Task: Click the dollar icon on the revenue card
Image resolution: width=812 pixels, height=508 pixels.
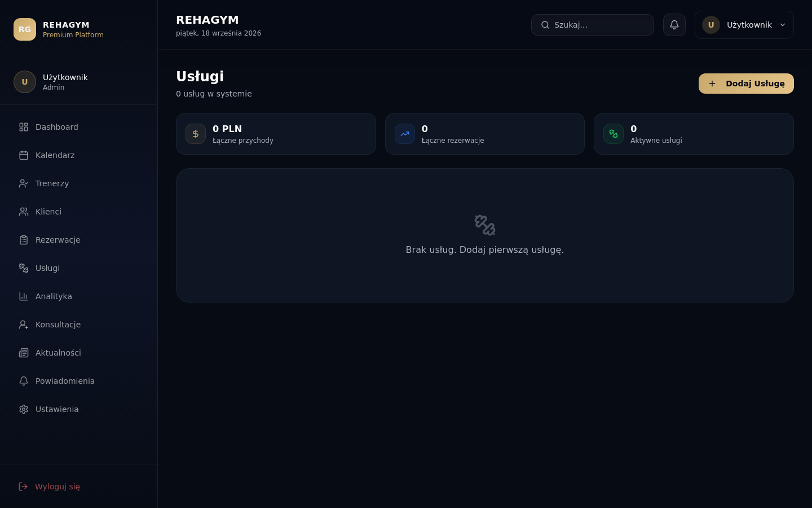Action: pyautogui.click(x=196, y=134)
